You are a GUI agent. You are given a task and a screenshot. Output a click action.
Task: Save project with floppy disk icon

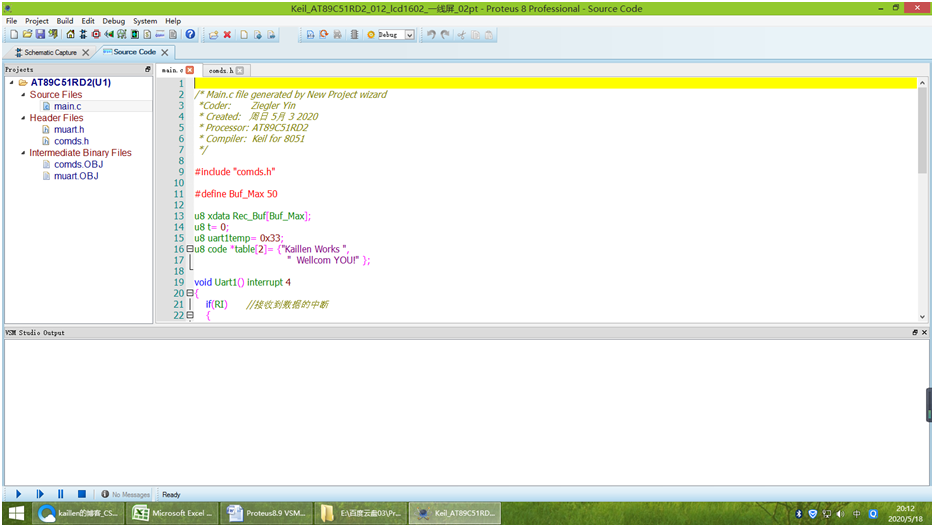tap(41, 35)
